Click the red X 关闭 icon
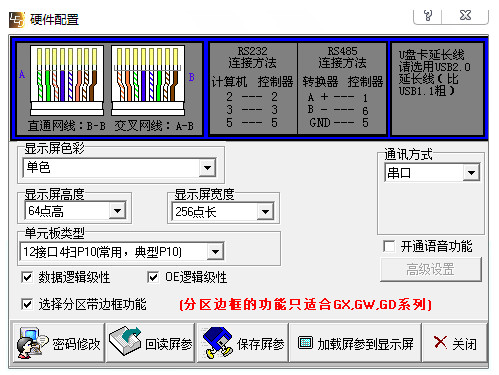The width and height of the screenshot is (499, 375). point(440,342)
